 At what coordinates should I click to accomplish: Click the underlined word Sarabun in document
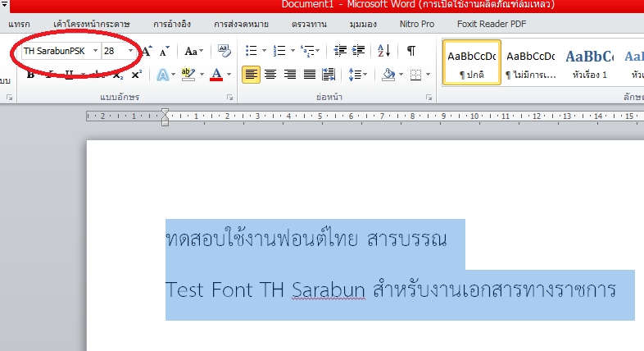click(329, 289)
